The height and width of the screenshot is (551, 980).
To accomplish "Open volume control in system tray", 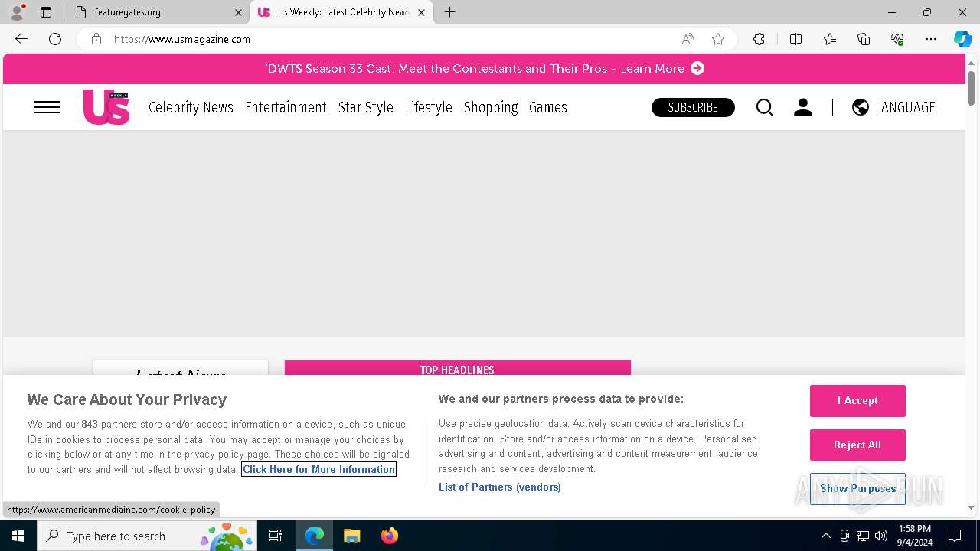I will tap(881, 536).
